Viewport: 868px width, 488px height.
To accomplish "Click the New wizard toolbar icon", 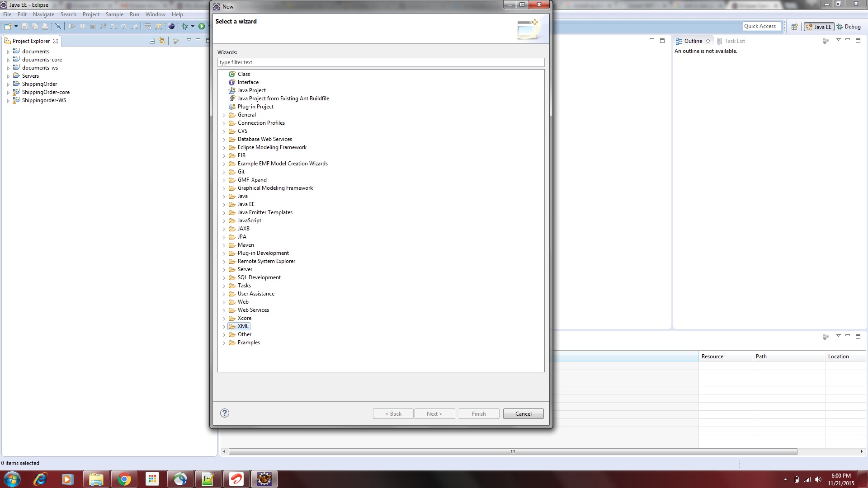I will [x=8, y=26].
